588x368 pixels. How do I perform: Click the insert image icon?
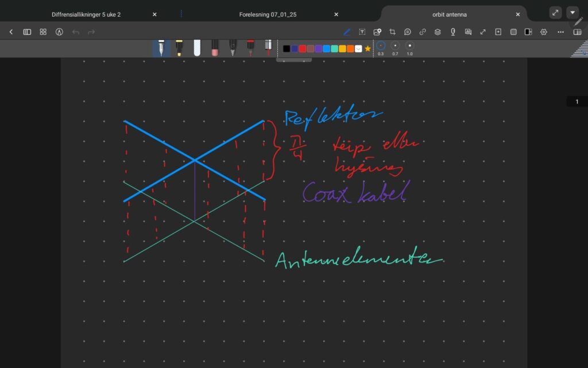(x=377, y=32)
